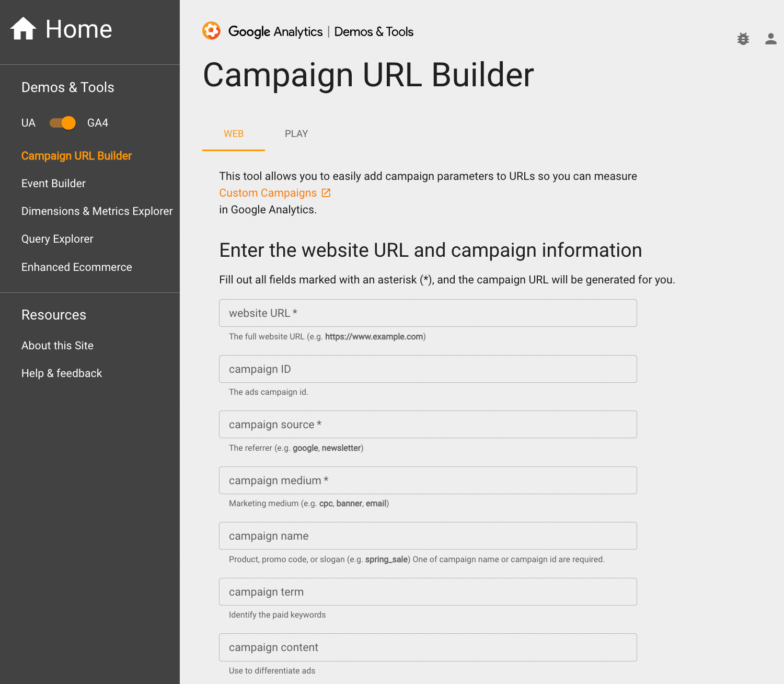Screen dimensions: 784x684
Task: Open the bug report icon
Action: [x=743, y=39]
